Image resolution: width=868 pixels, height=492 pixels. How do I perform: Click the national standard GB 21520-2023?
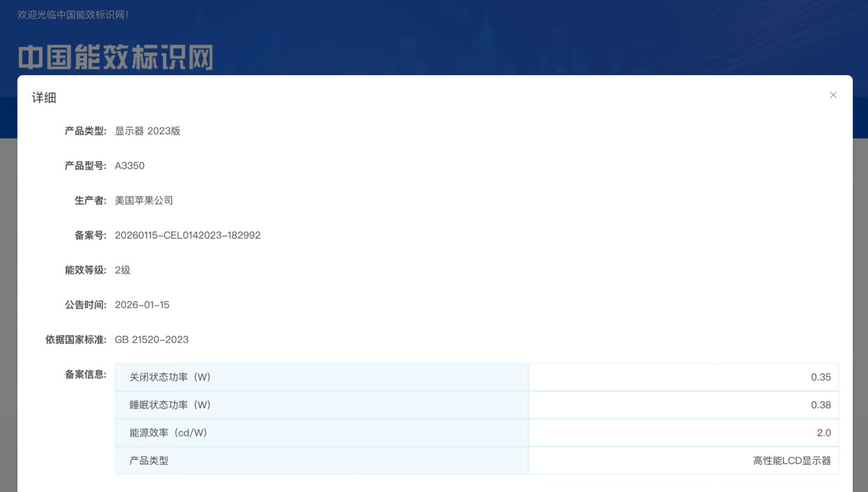[x=151, y=340]
